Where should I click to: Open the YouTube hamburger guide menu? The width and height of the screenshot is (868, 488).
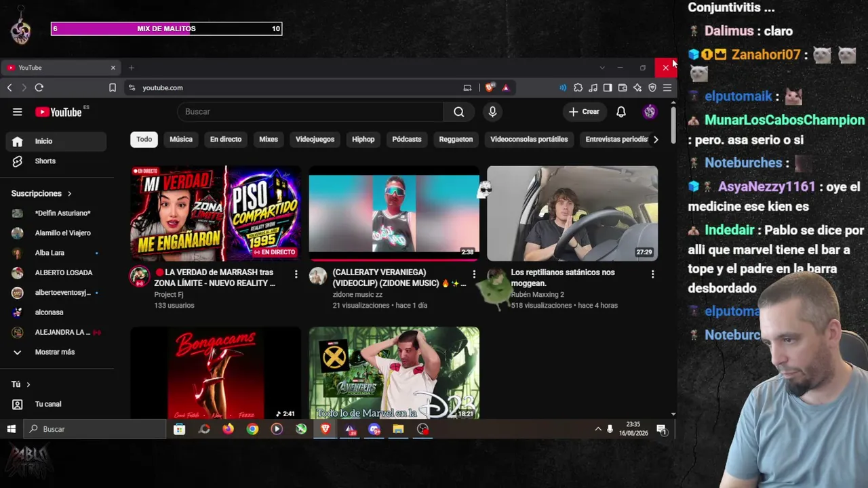tap(18, 112)
